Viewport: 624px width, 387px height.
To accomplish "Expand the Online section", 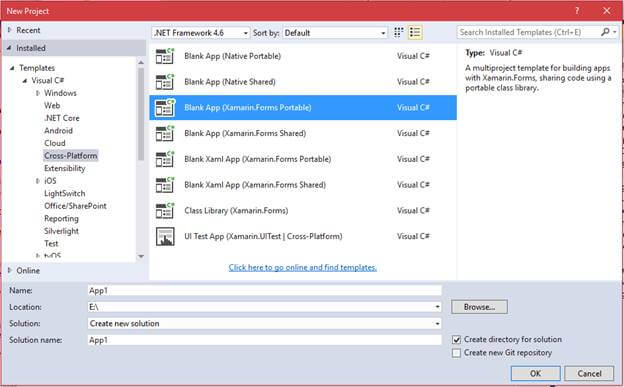I will click(x=10, y=270).
